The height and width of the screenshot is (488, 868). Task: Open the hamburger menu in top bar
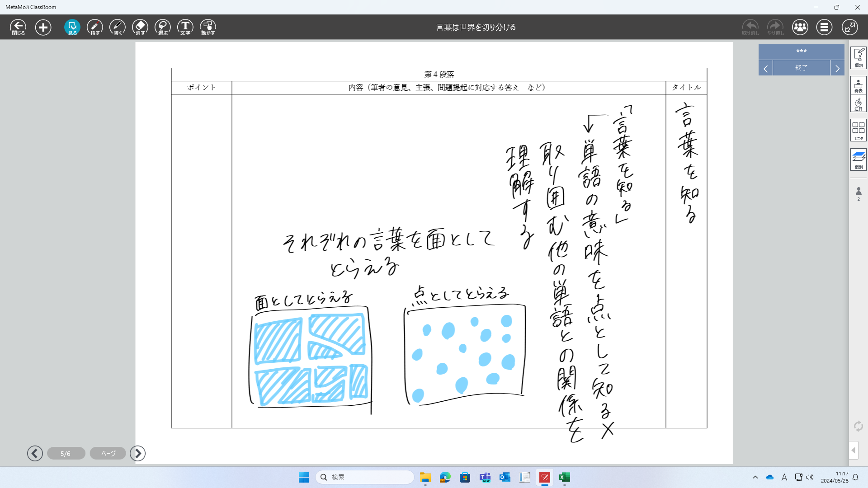(x=824, y=27)
